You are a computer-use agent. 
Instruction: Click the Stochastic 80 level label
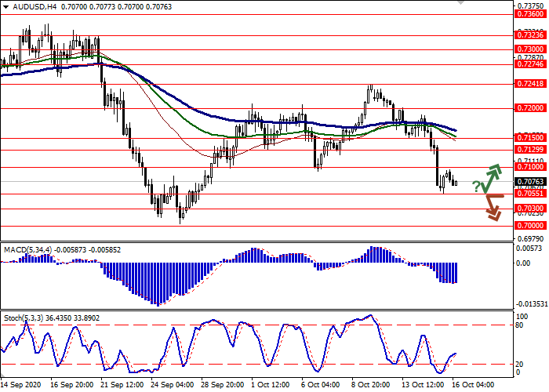tap(519, 325)
